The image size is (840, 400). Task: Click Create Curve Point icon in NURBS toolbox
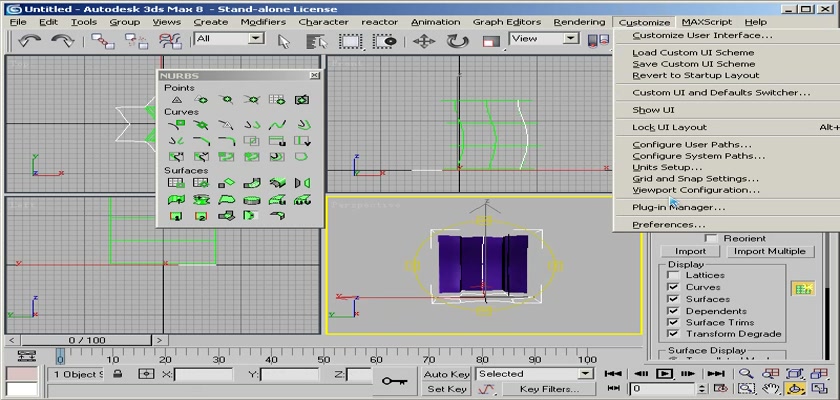pos(227,100)
